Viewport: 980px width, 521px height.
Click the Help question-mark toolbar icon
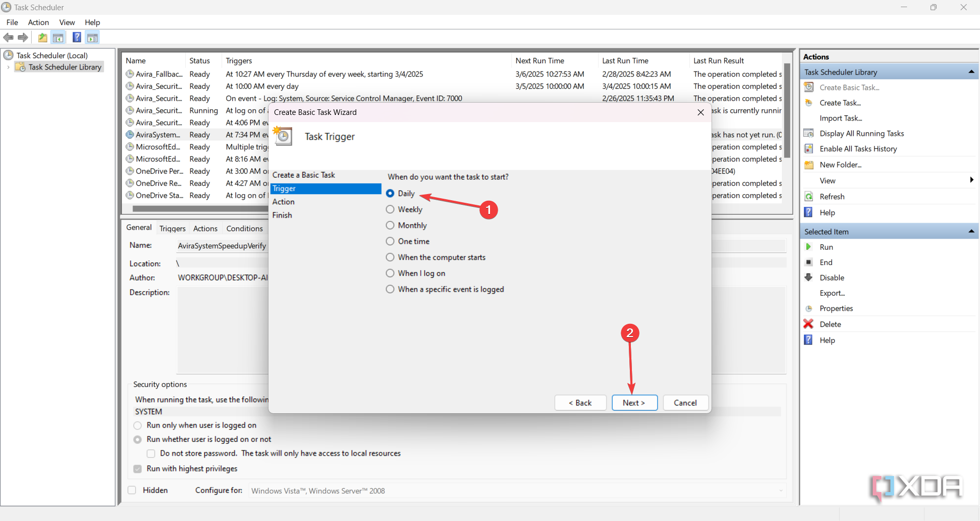(77, 37)
